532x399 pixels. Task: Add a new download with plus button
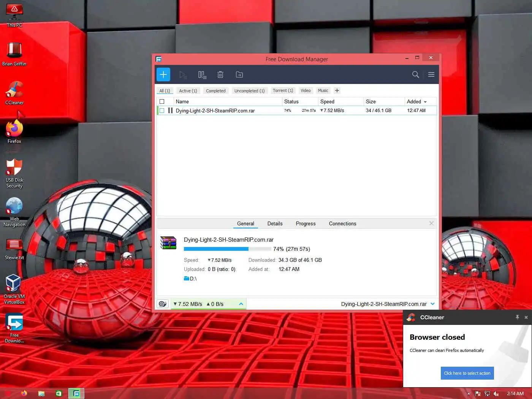[x=163, y=74]
